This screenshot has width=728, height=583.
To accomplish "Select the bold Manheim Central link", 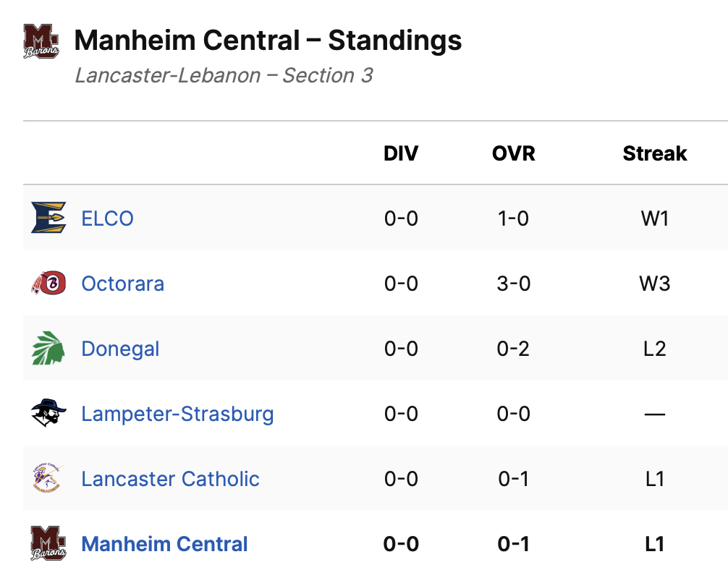I will click(164, 544).
